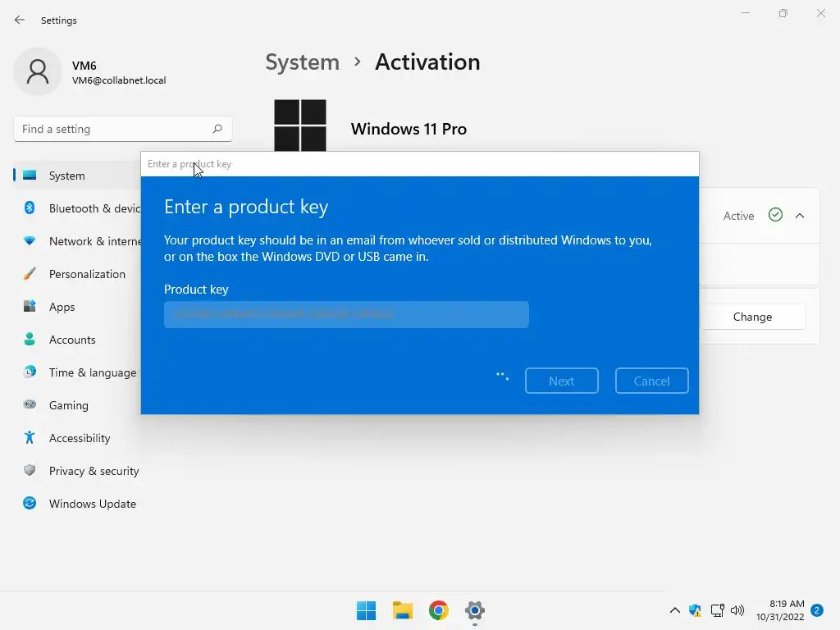Click the Accessibility figure icon
Image resolution: width=840 pixels, height=630 pixels.
coord(30,438)
